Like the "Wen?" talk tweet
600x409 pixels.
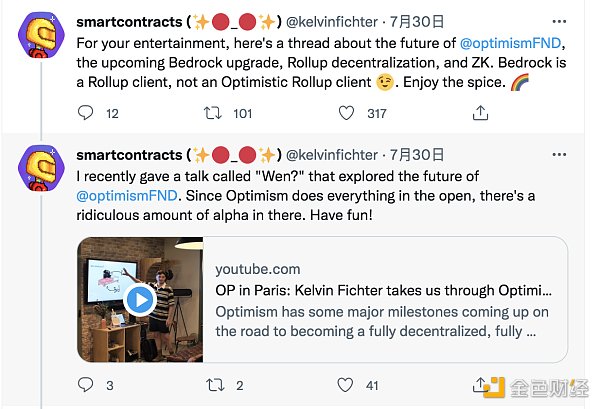(345, 385)
